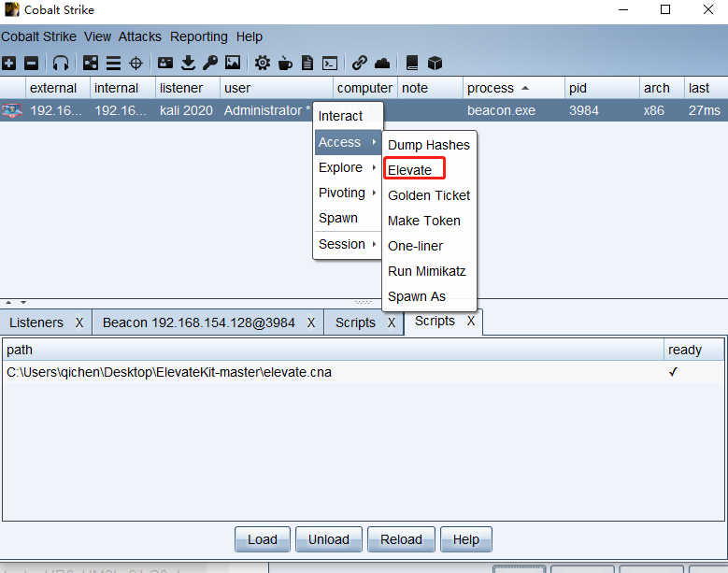Expand the Pivoting submenu

[x=348, y=193]
